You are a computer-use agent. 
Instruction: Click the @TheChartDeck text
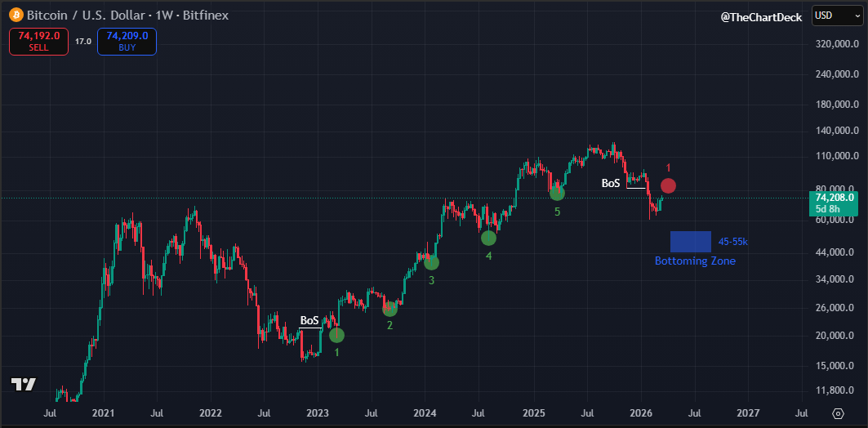(x=761, y=18)
